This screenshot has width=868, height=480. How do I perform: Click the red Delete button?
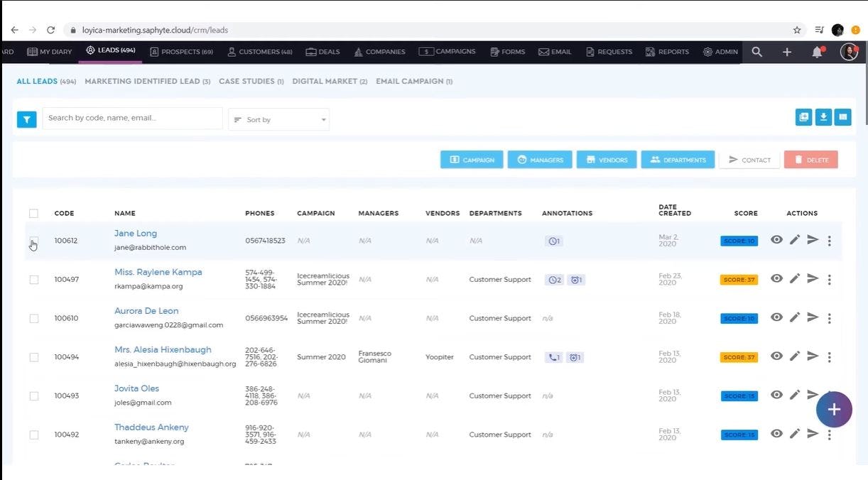tap(811, 160)
